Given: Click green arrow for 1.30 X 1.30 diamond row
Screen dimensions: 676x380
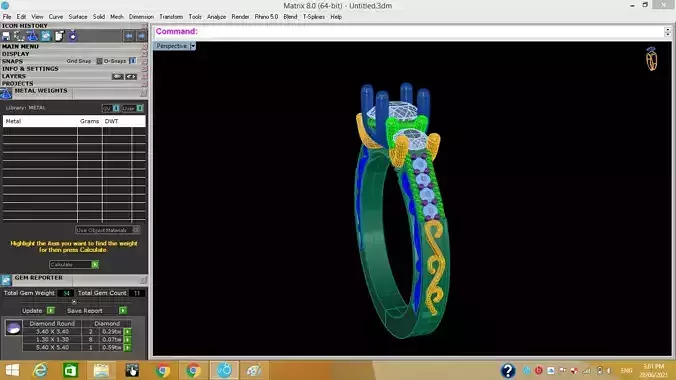Looking at the screenshot, I should [x=128, y=339].
